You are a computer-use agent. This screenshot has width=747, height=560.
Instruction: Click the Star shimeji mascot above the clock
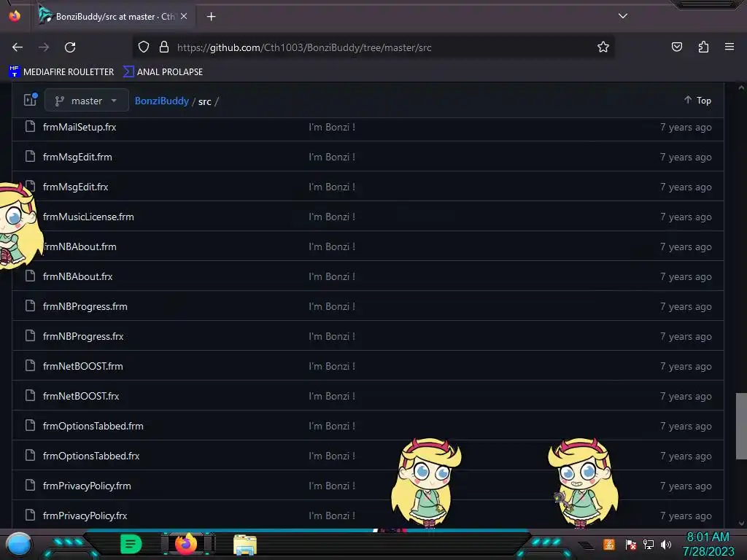[583, 483]
